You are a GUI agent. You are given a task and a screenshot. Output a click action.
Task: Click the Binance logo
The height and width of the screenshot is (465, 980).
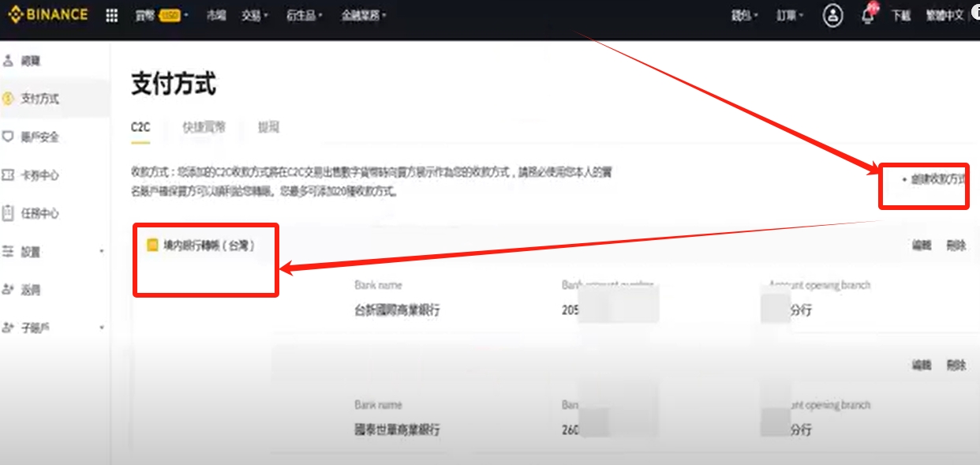(x=47, y=15)
